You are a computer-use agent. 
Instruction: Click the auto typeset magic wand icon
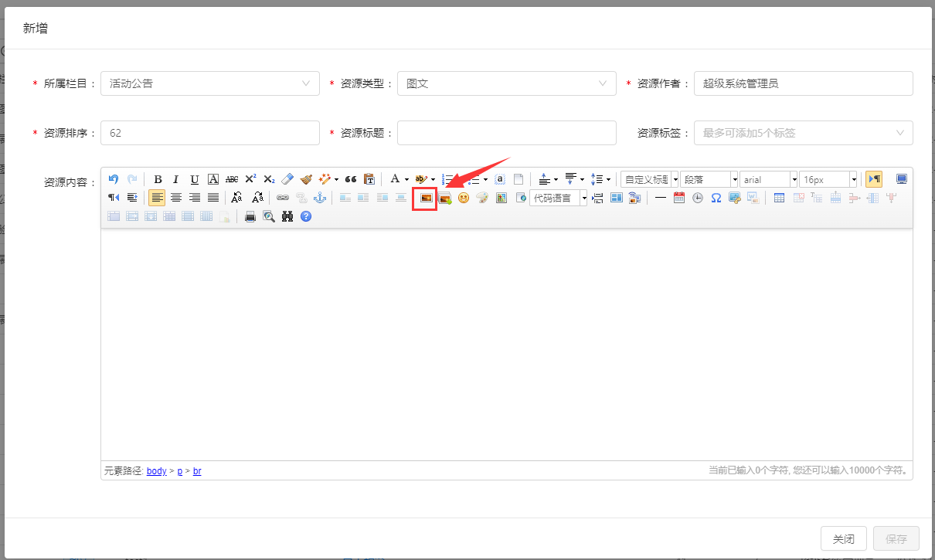tap(325, 179)
